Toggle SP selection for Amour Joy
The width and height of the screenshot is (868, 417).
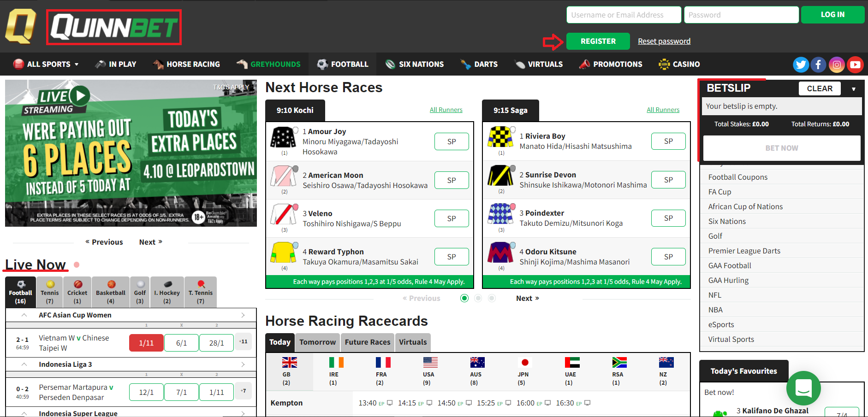coord(452,141)
